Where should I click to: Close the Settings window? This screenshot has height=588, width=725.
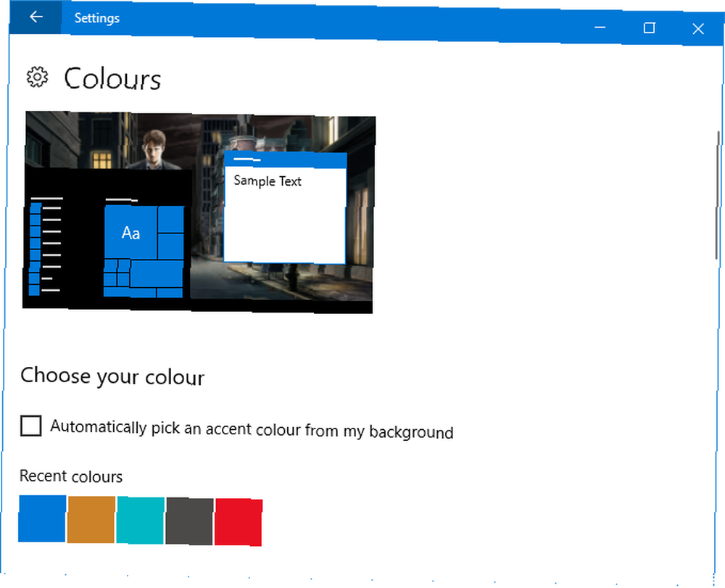[698, 29]
